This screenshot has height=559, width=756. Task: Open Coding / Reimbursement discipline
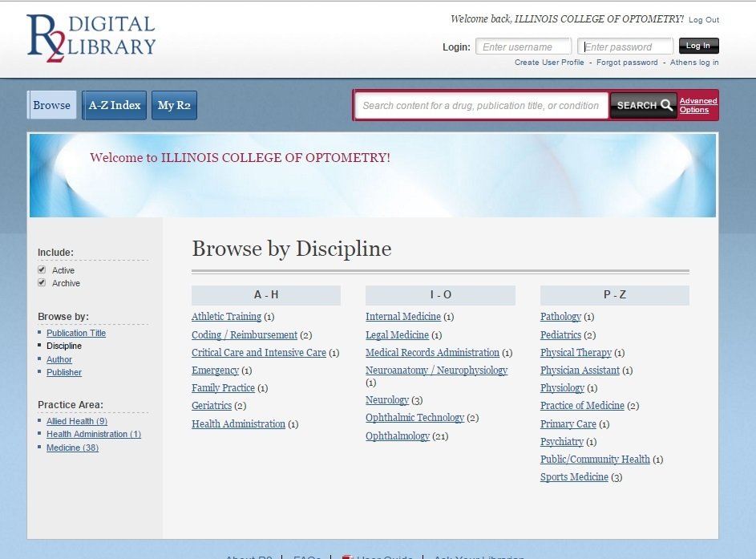click(245, 334)
